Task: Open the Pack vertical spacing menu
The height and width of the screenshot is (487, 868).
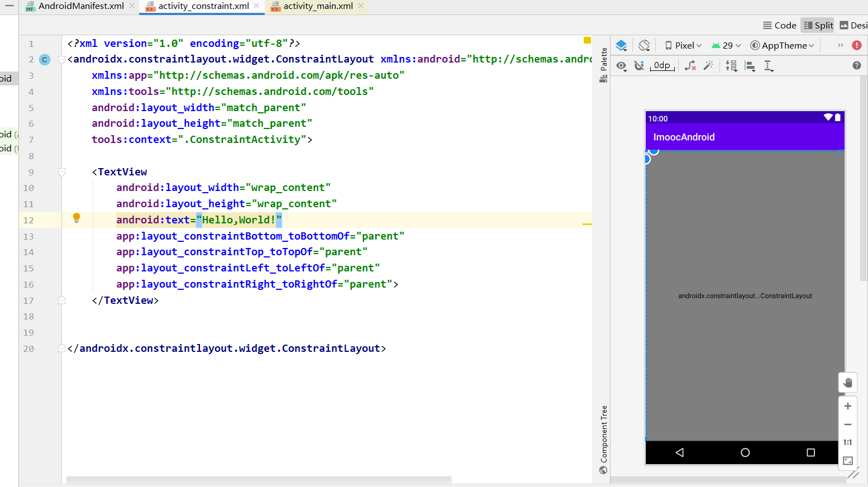Action: click(x=731, y=66)
